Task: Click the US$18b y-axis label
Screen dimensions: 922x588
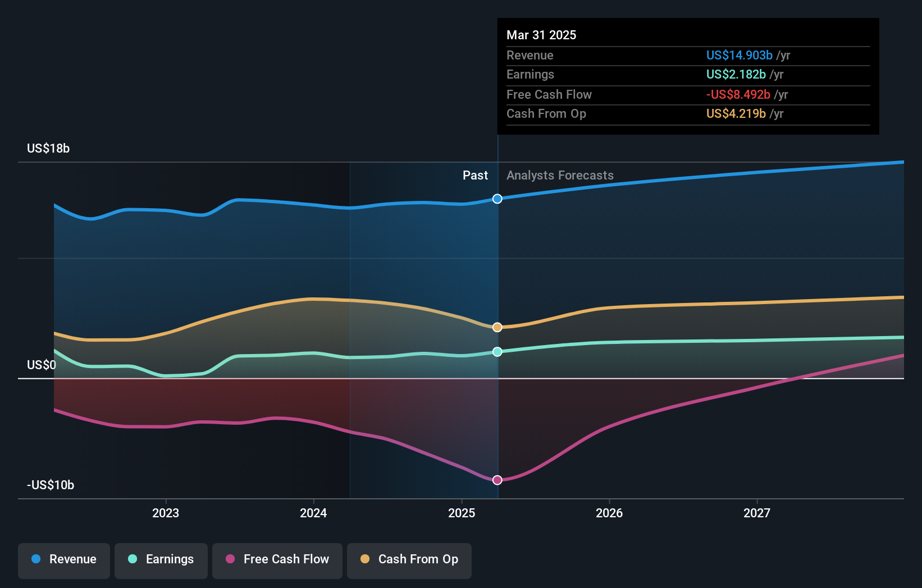Action: (48, 148)
